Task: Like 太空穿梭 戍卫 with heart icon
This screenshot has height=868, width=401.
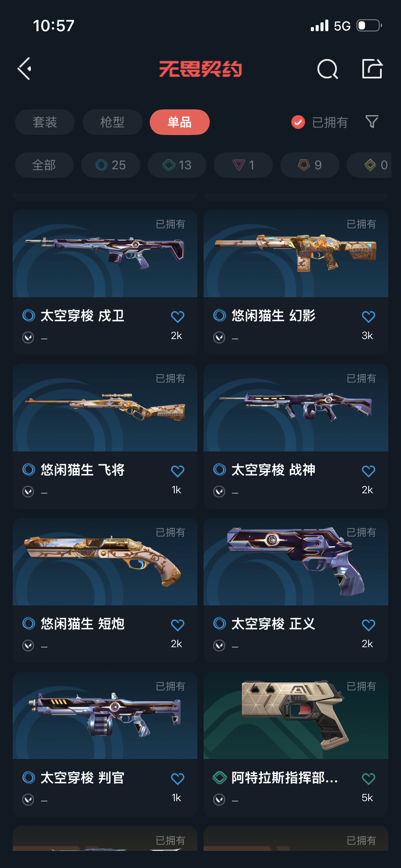Action: (177, 317)
